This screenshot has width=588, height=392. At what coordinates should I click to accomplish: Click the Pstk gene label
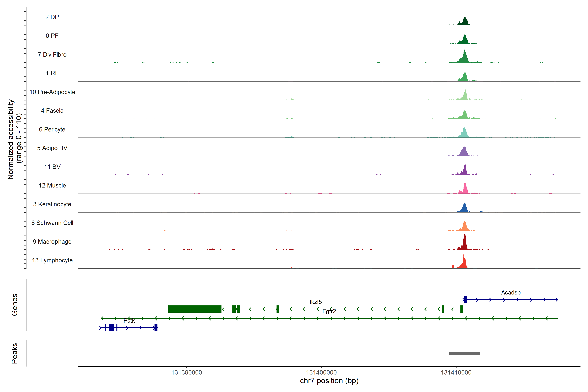[129, 320]
